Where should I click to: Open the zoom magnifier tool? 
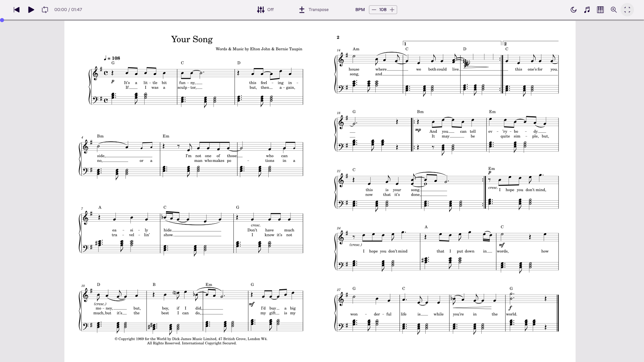tap(614, 10)
